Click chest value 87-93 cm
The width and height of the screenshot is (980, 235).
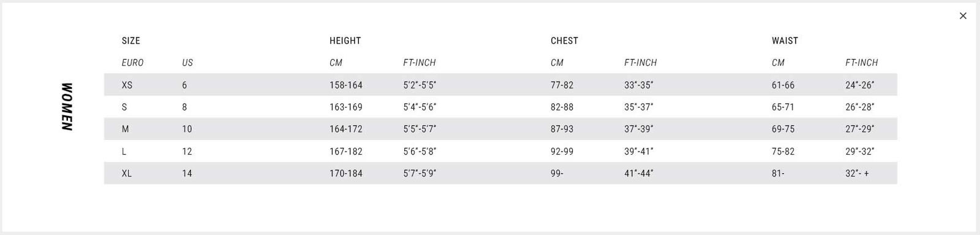pyautogui.click(x=562, y=129)
